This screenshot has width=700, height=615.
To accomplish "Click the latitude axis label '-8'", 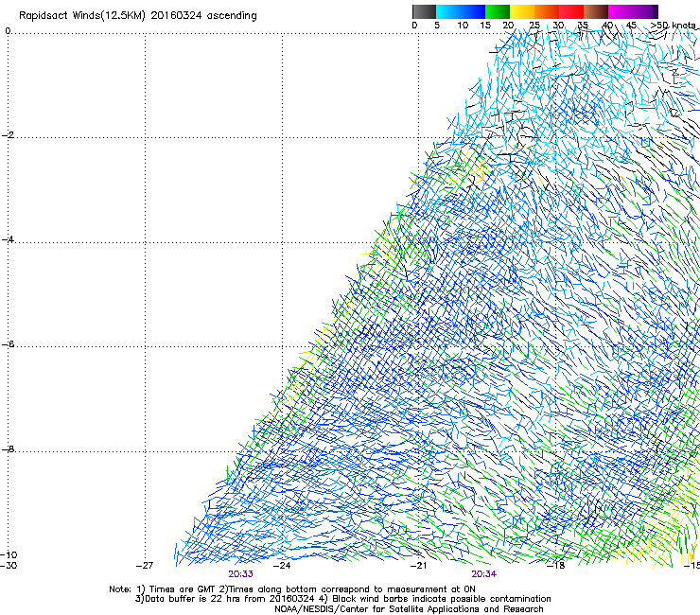I will click(8, 448).
